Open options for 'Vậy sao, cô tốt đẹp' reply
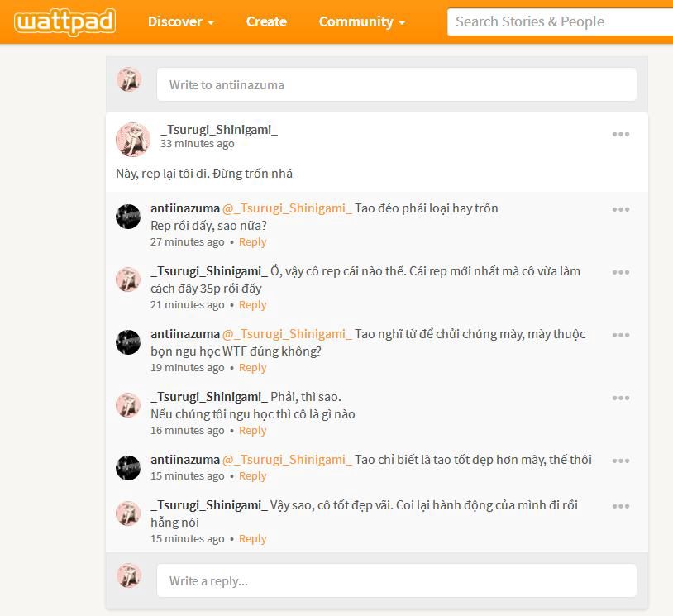 621,506
